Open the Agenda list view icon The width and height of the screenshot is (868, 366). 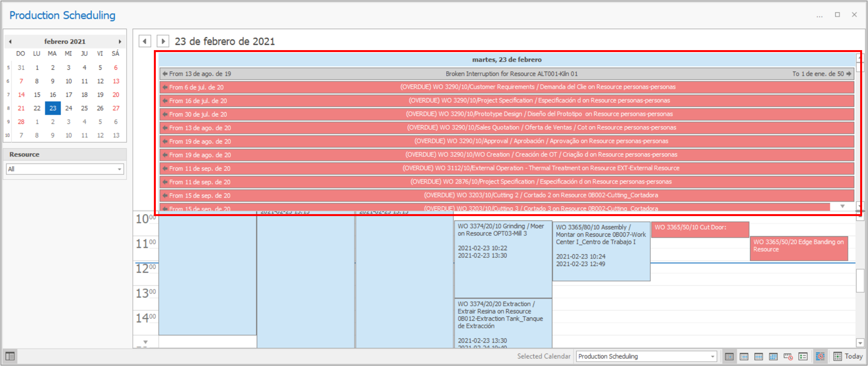(803, 356)
